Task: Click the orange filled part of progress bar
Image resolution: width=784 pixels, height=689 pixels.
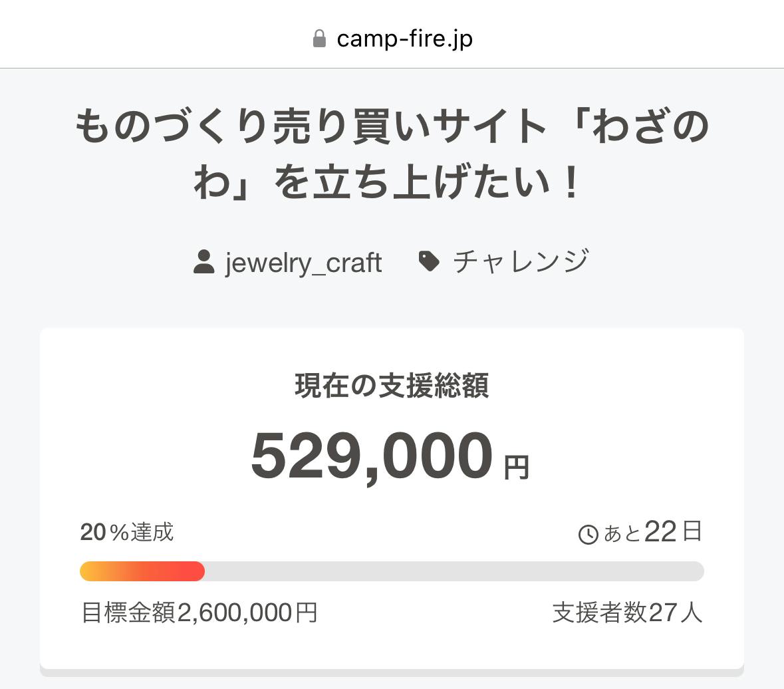Action: pyautogui.click(x=142, y=571)
